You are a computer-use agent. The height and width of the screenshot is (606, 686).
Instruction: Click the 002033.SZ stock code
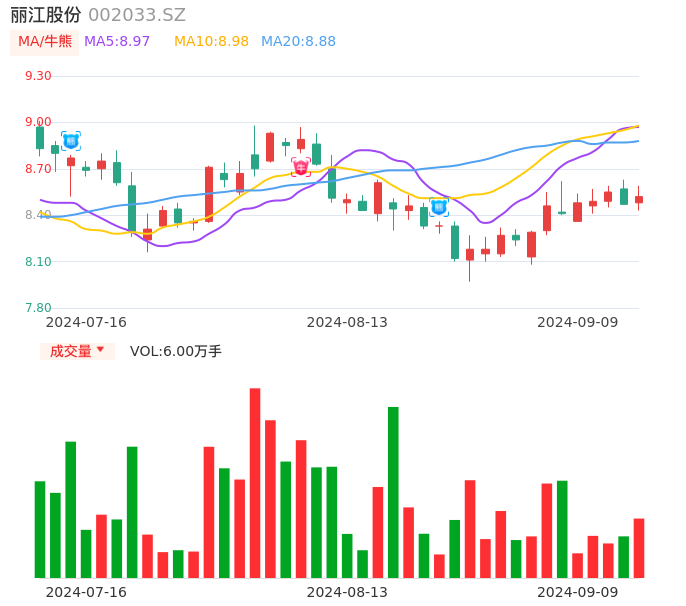click(137, 15)
